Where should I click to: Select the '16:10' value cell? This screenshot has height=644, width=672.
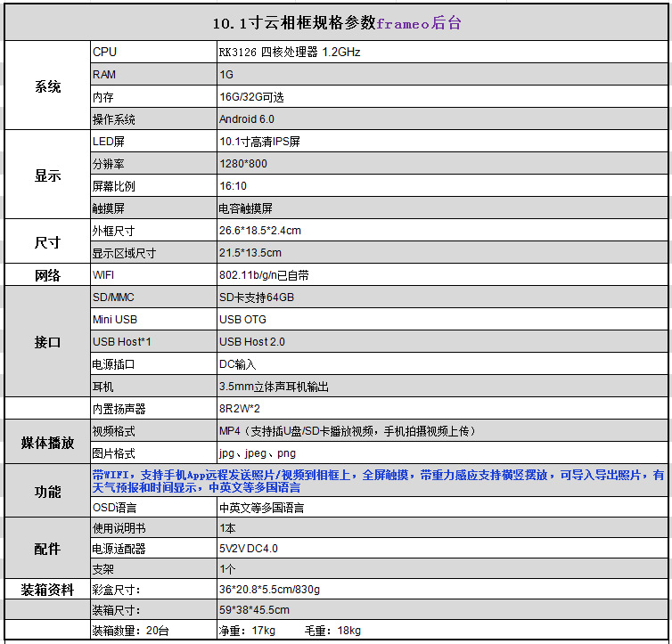(x=442, y=185)
